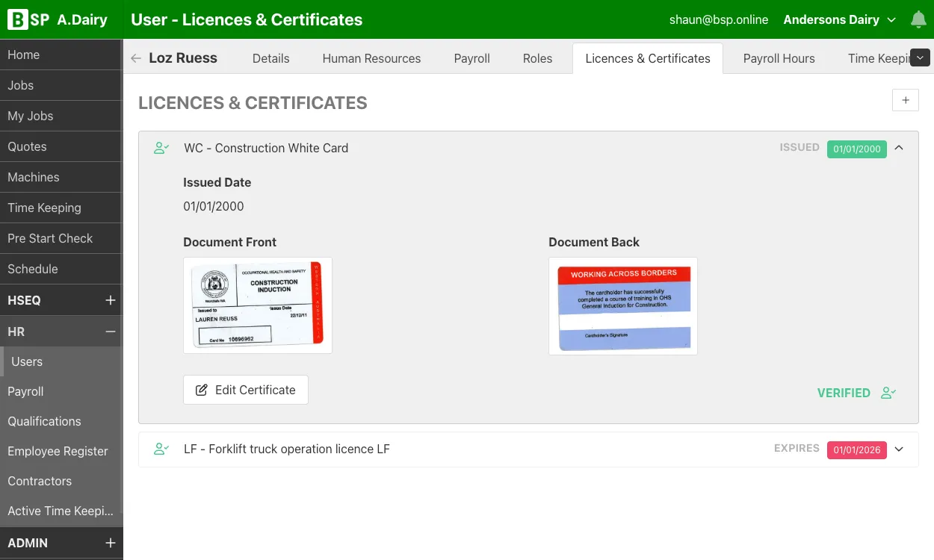Open the Time Keeping tab
Image resolution: width=934 pixels, height=560 pixels.
(878, 58)
